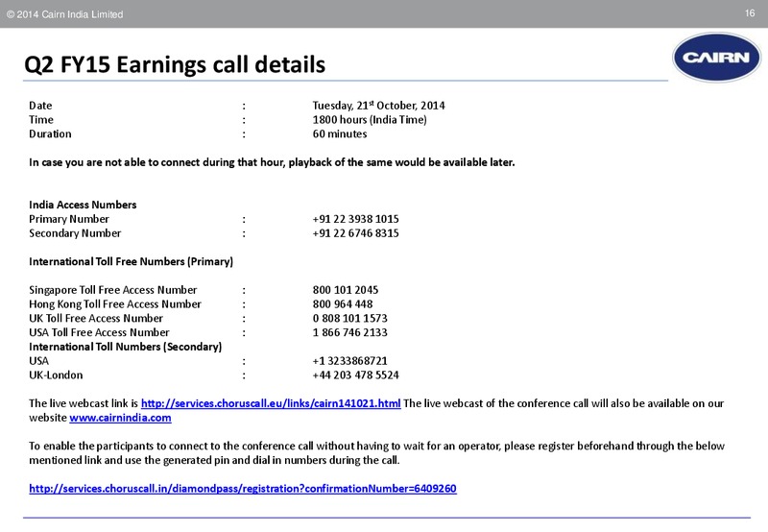Select Singapore number 800 101 2045
This screenshot has height=532, width=768.
[346, 290]
